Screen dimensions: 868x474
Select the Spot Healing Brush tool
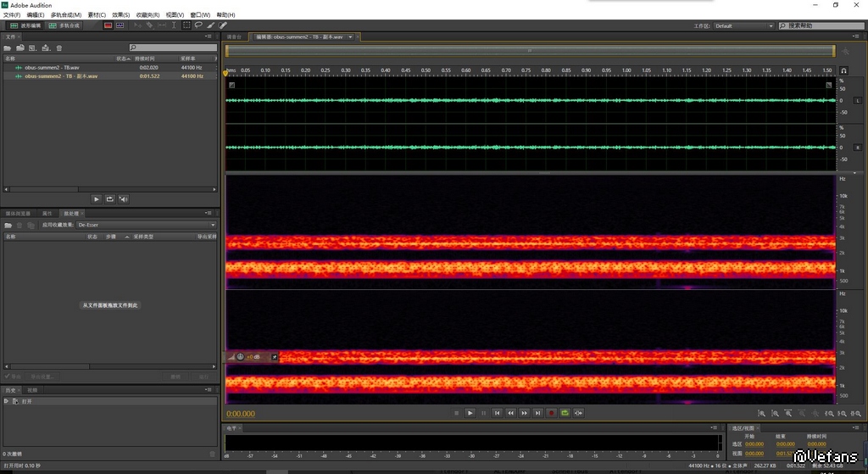222,25
